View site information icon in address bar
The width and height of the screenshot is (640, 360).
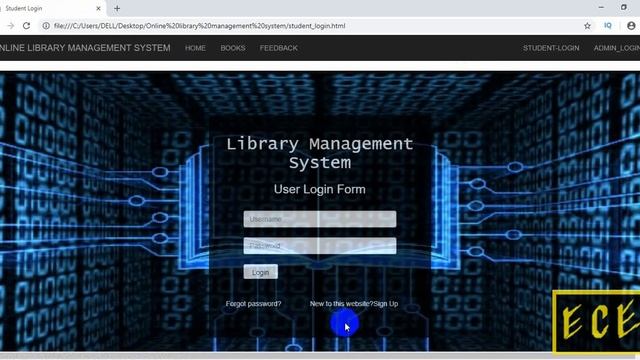point(46,26)
